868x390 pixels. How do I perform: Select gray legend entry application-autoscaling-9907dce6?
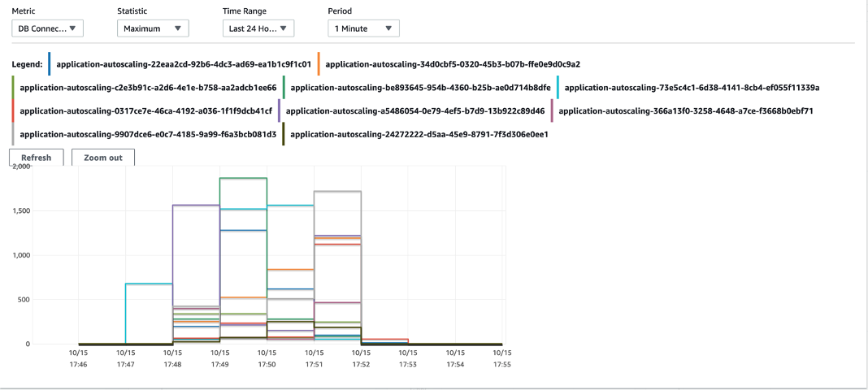point(148,134)
